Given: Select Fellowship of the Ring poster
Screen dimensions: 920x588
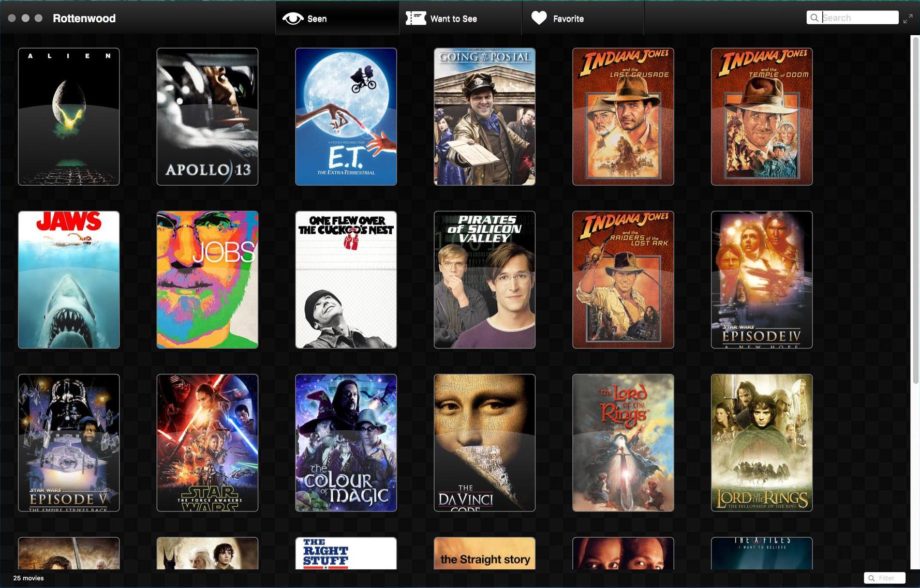Looking at the screenshot, I should 762,443.
